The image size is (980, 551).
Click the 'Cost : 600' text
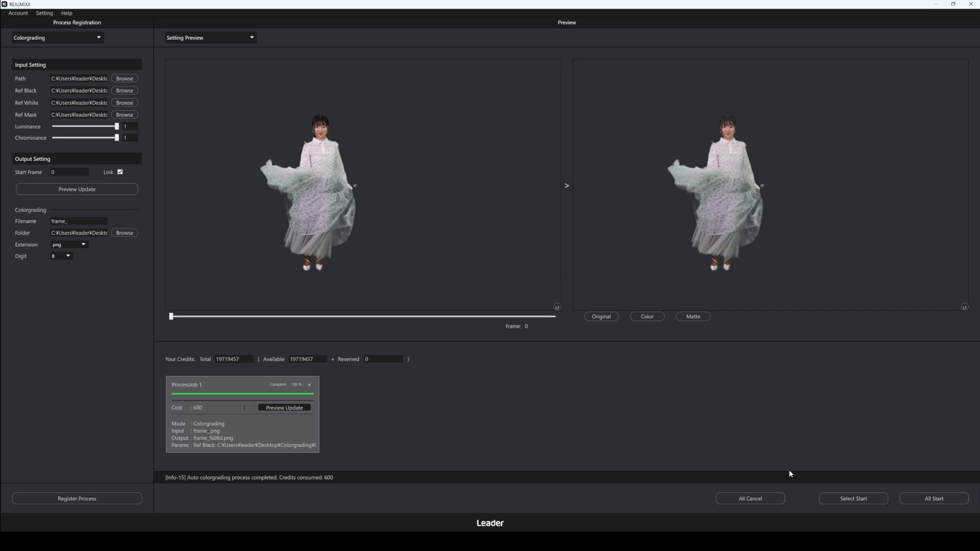(x=187, y=408)
